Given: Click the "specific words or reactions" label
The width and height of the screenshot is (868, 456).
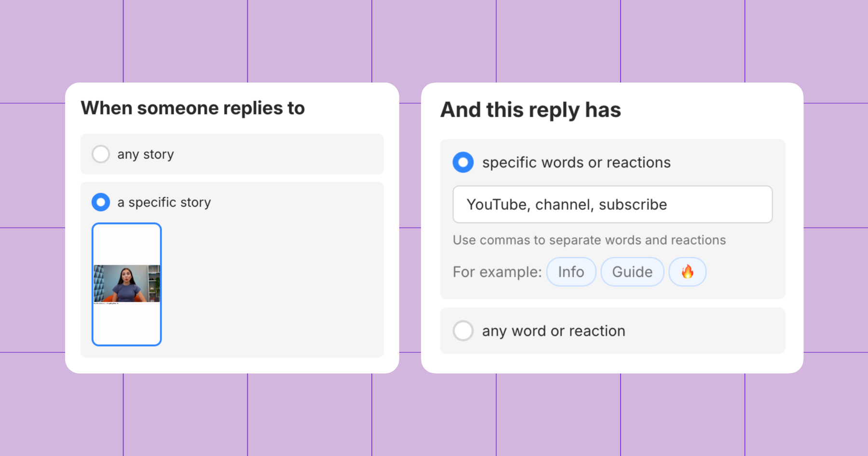Looking at the screenshot, I should coord(576,163).
